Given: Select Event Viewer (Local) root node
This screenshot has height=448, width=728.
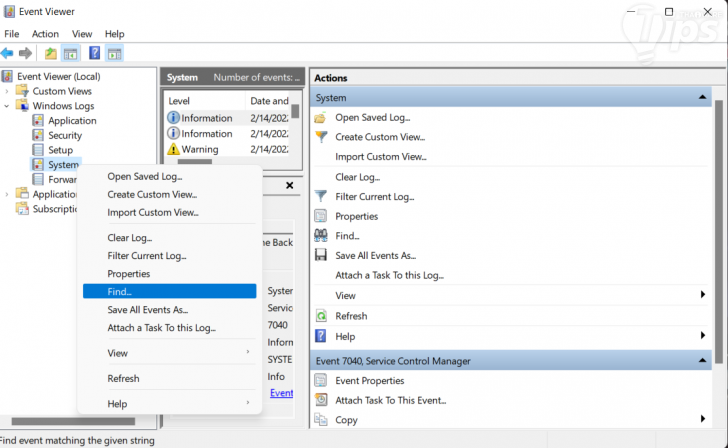Looking at the screenshot, I should point(58,76).
